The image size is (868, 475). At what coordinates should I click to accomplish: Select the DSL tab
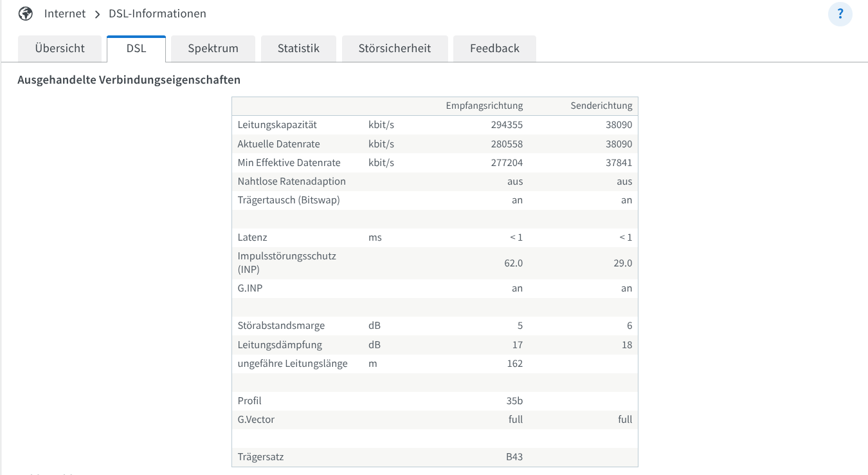click(136, 48)
